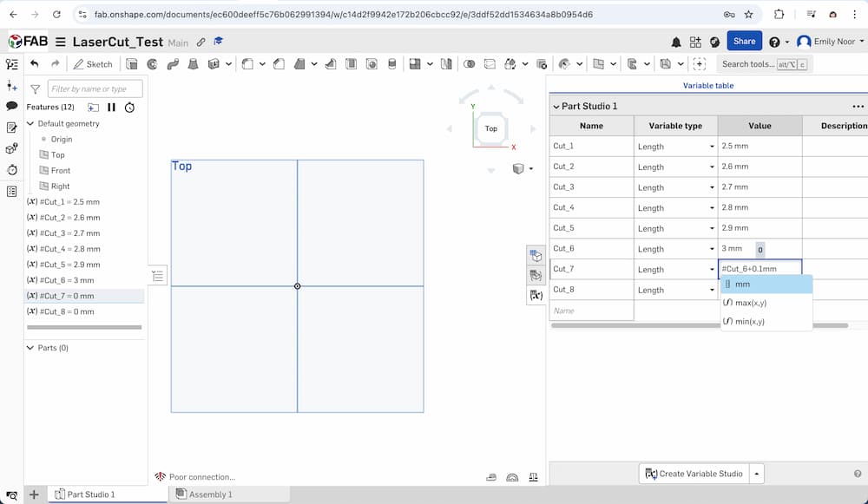
Task: Collapse the Default geometry tree
Action: pyautogui.click(x=30, y=123)
